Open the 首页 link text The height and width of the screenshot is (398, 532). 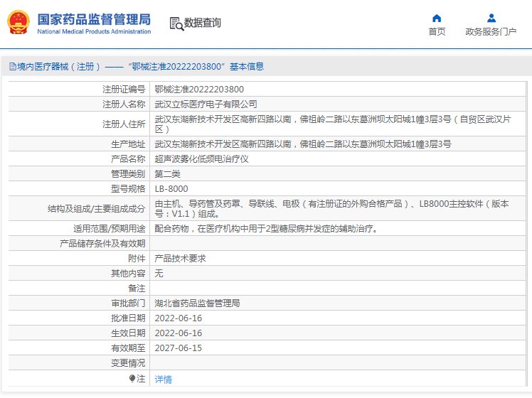(x=437, y=32)
